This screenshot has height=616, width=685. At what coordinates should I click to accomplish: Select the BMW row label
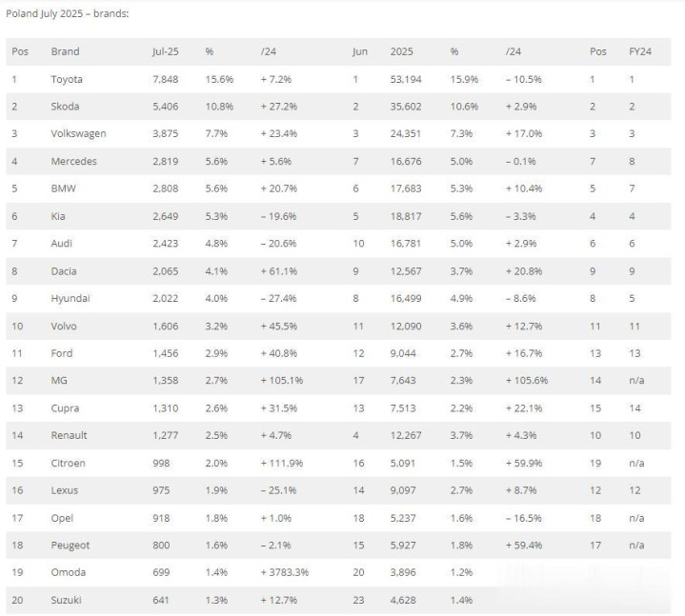(63, 189)
